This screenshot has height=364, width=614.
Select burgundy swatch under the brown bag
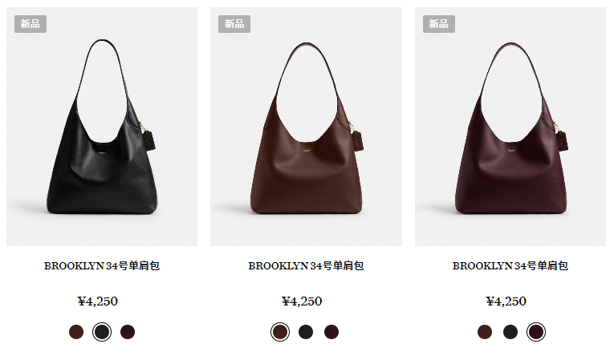click(331, 332)
